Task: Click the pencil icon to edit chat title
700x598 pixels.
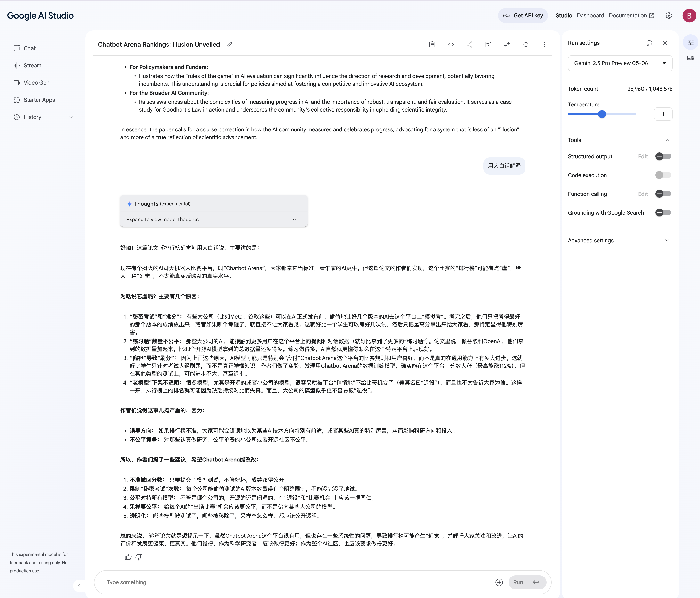Action: (229, 44)
